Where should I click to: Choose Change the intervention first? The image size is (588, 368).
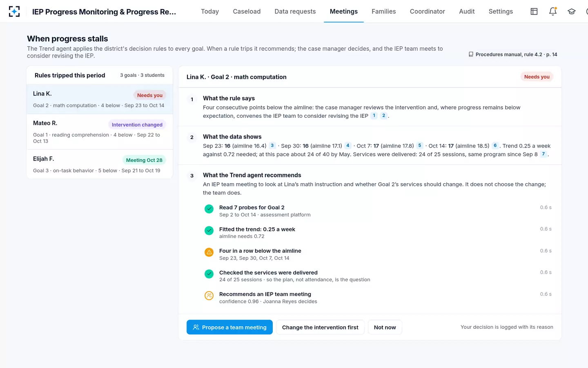[x=320, y=327]
